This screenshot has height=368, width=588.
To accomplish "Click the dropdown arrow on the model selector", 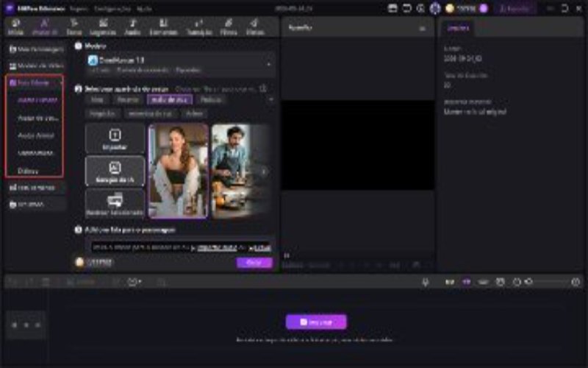I will [268, 65].
